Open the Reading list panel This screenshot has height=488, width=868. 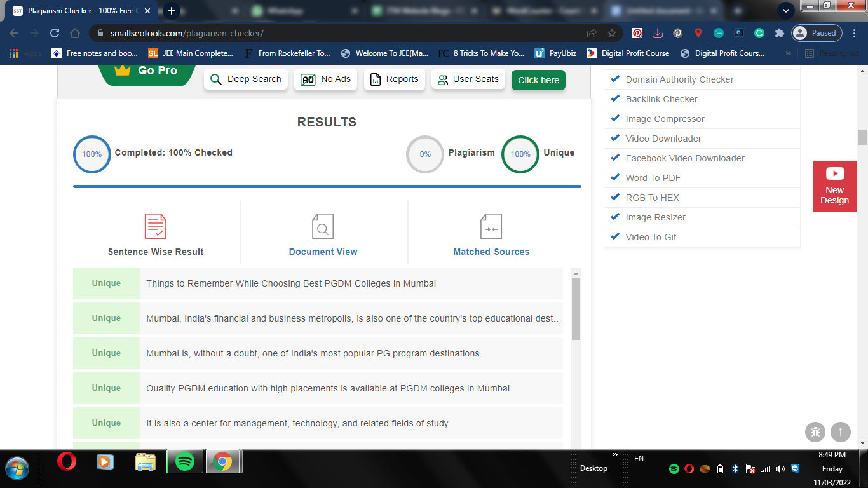832,53
